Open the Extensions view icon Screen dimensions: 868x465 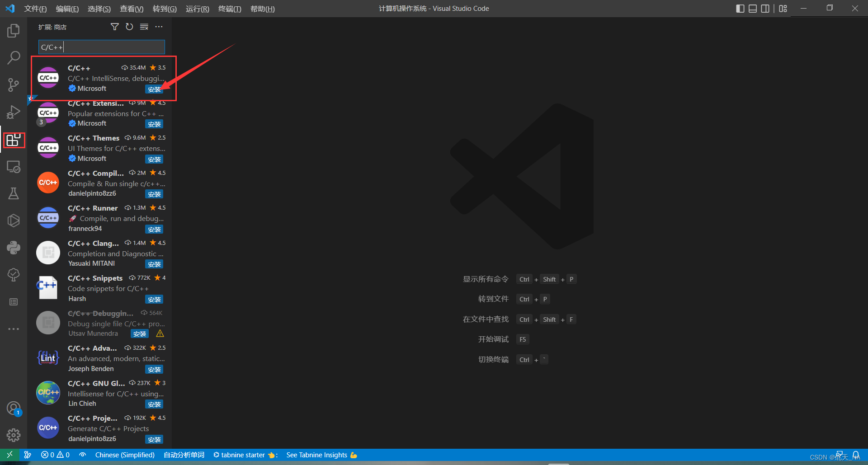pyautogui.click(x=14, y=140)
